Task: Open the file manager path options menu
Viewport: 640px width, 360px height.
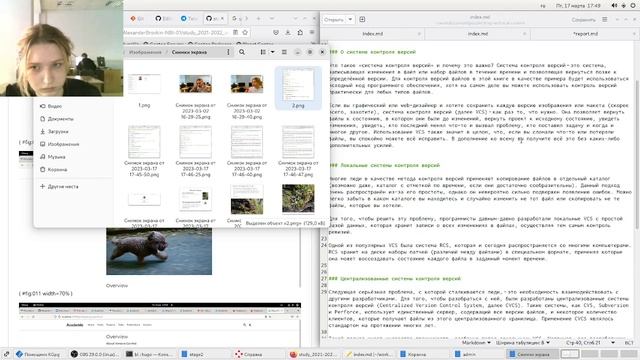Action: (x=228, y=52)
